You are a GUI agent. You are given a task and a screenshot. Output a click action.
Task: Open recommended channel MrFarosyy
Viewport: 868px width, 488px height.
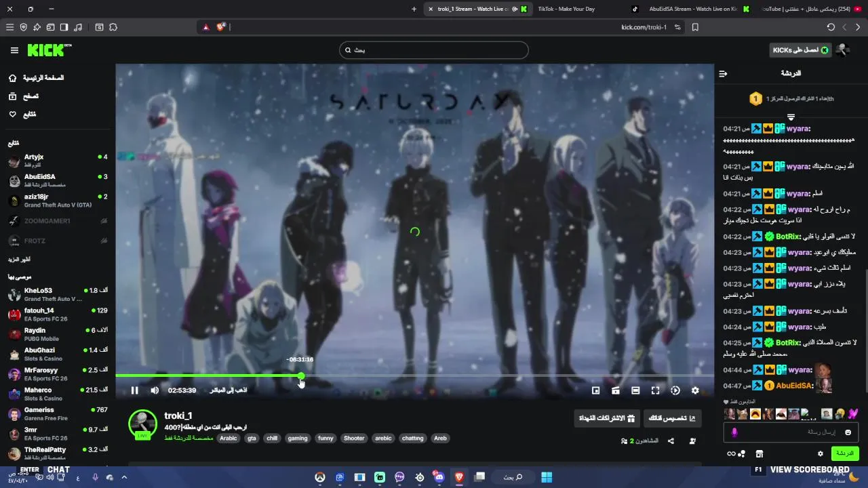pos(58,374)
